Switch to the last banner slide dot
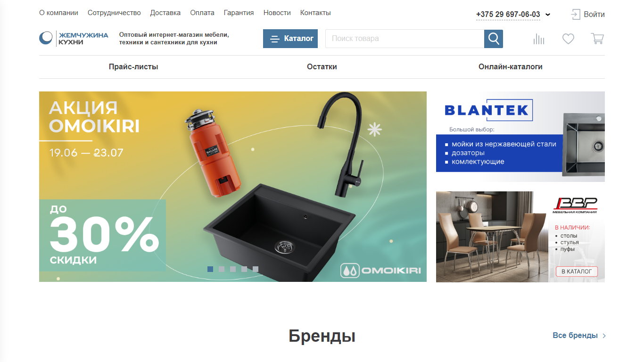644x362 pixels. point(256,269)
